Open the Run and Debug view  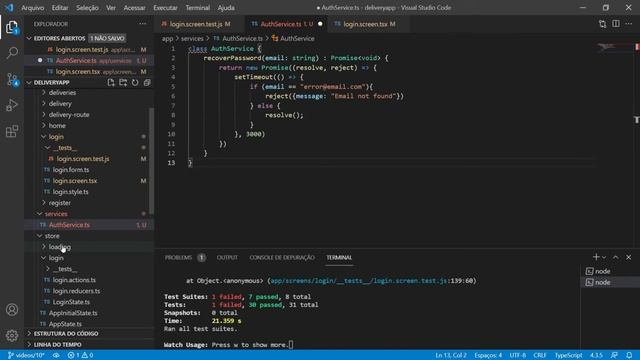click(12, 105)
